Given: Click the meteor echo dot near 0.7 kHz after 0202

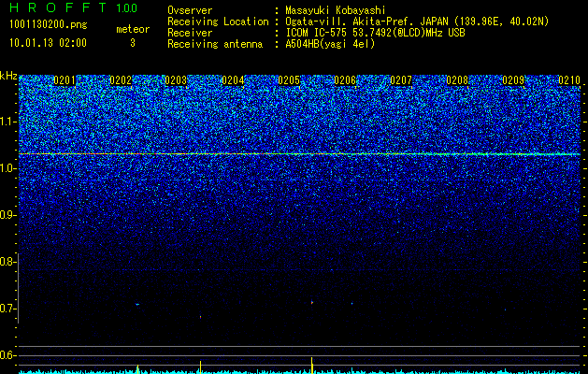Looking at the screenshot, I should (137, 304).
